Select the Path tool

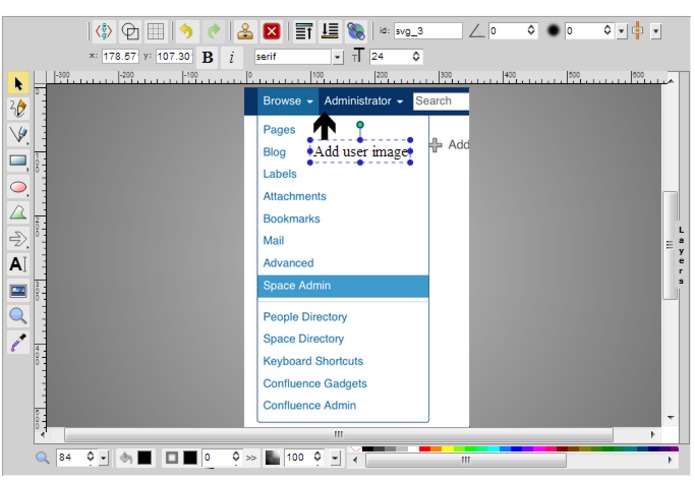tap(18, 212)
